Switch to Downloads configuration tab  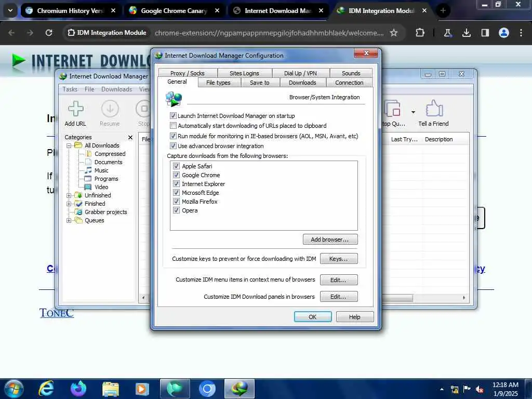302,83
